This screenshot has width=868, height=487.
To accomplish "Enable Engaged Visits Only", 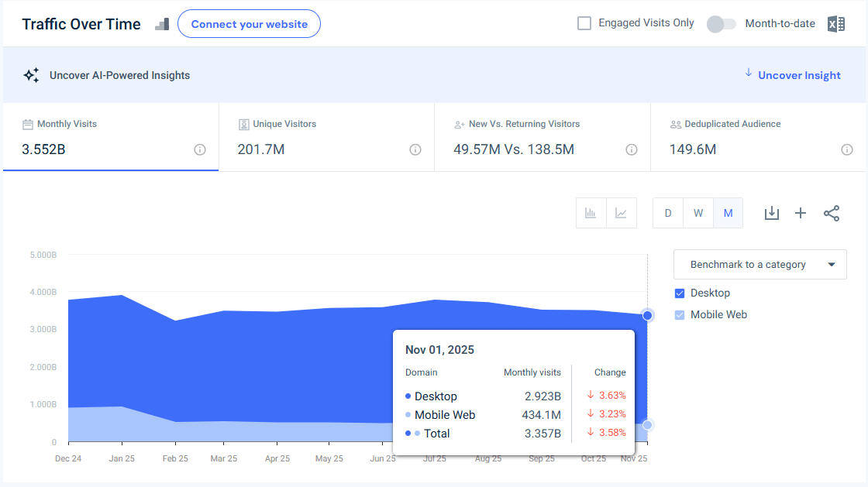I will (584, 22).
